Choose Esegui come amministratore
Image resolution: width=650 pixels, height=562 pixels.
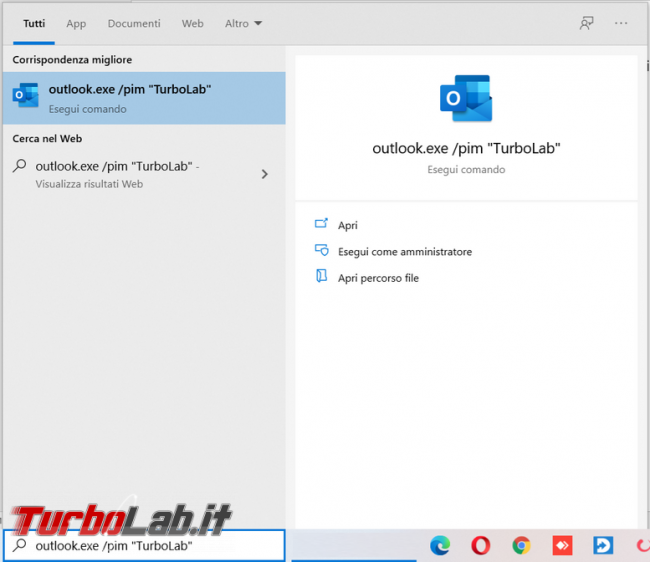(405, 252)
